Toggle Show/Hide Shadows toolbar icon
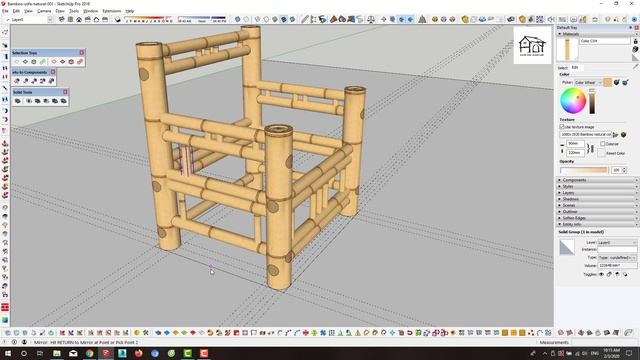Image resolution: width=640 pixels, height=360 pixels. coord(118,19)
